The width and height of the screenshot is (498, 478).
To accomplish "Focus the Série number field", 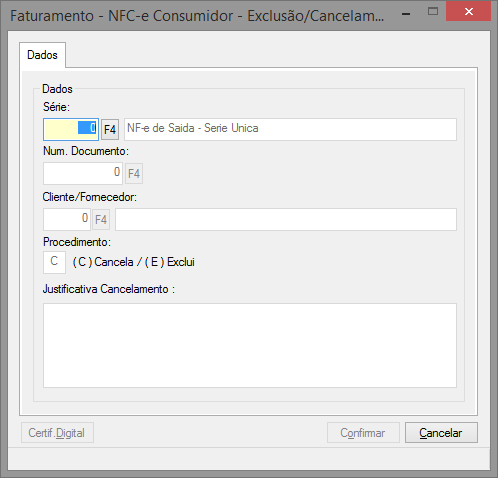I will click(x=71, y=129).
